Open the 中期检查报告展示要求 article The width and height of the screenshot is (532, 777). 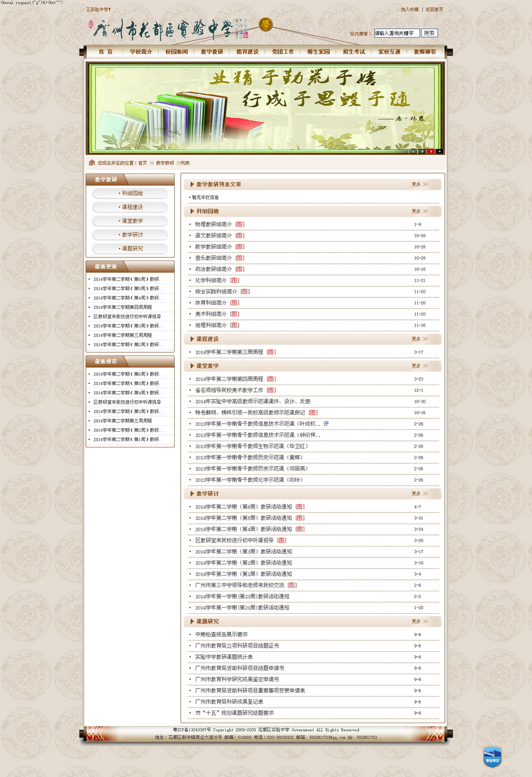(x=221, y=635)
